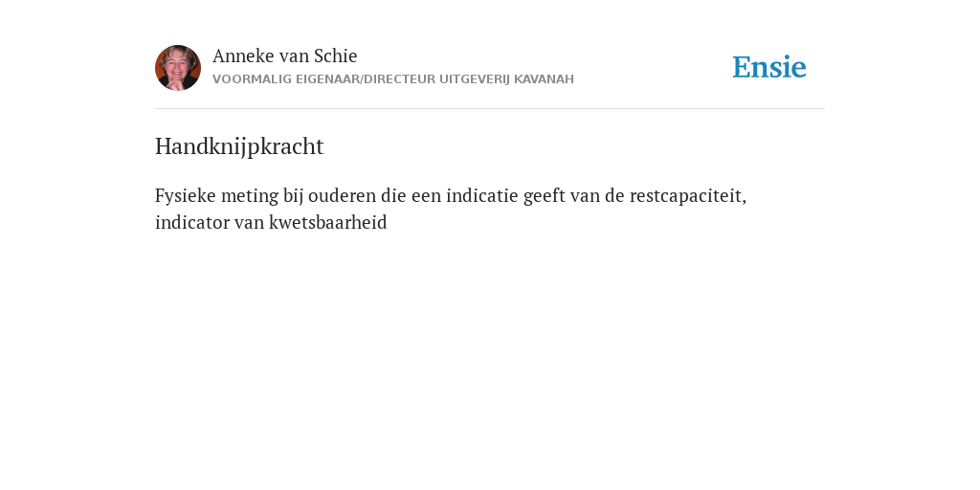Image resolution: width=980 pixels, height=490 pixels.
Task: Click the 'Voormalig eigenaar/directeur' subtitle text
Action: [323, 79]
